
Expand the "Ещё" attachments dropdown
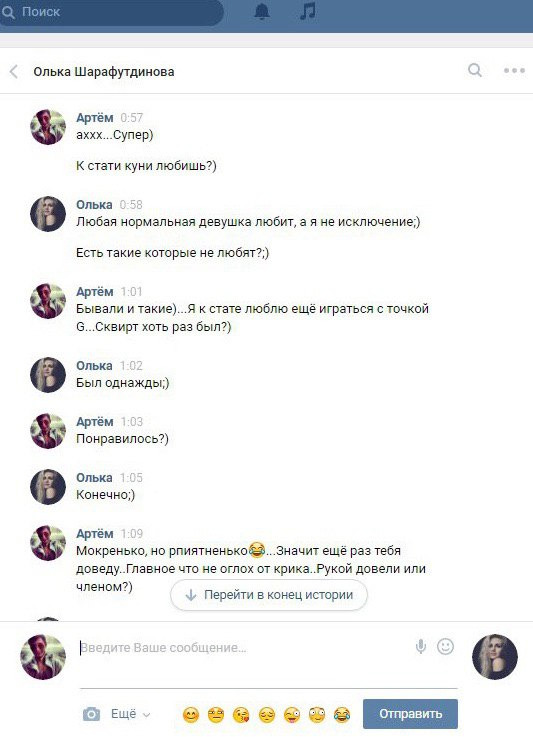[x=130, y=714]
